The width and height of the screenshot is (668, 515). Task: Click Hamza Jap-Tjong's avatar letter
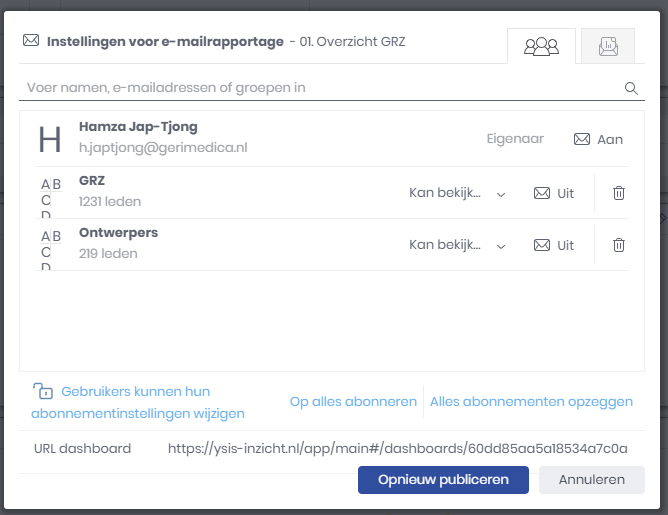pyautogui.click(x=50, y=140)
